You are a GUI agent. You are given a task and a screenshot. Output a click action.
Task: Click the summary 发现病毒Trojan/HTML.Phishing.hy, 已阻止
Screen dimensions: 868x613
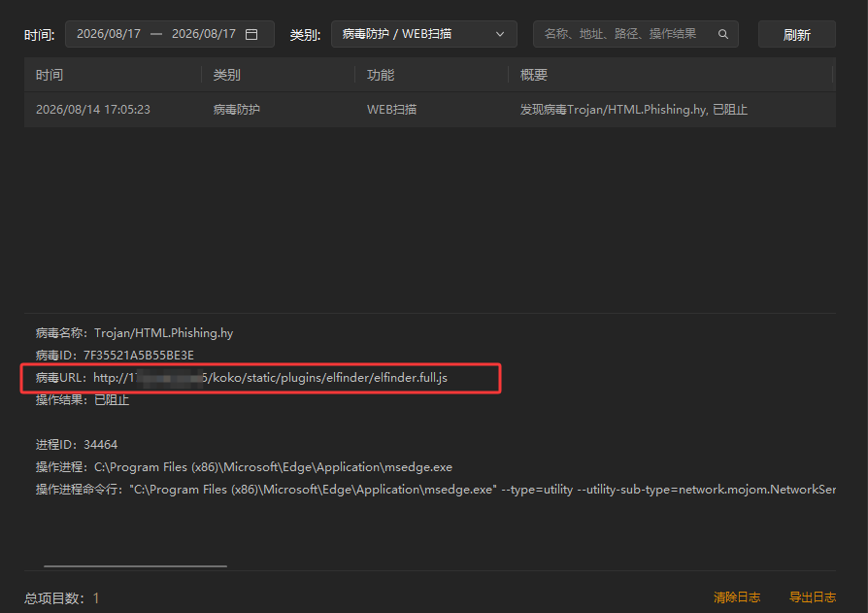[633, 110]
